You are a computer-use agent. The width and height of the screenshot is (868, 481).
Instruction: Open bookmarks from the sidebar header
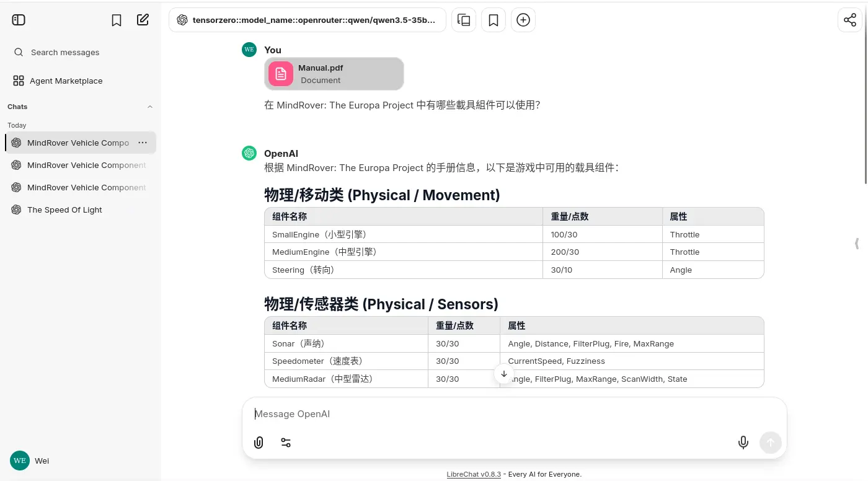117,20
